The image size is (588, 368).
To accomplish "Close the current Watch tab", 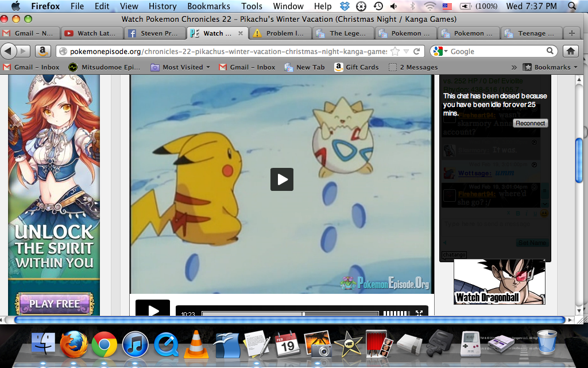I will tap(241, 33).
